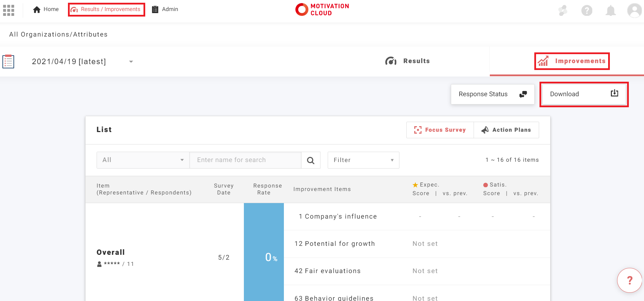This screenshot has width=644, height=301.
Task: Open Results / Improvements in the navigation
Action: tap(106, 9)
